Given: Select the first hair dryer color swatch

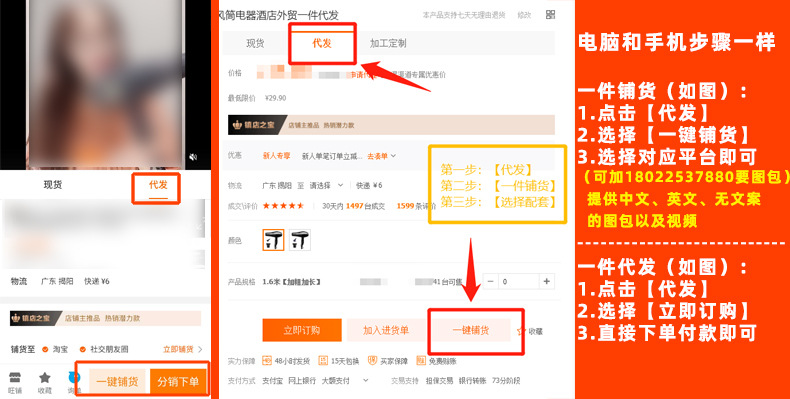Looking at the screenshot, I should point(274,240).
